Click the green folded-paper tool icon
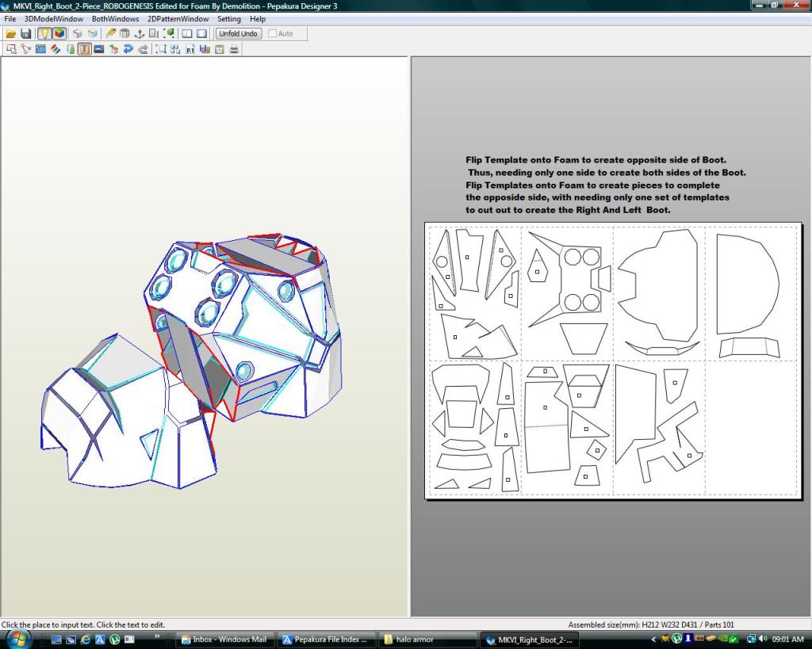The width and height of the screenshot is (812, 649). (70, 49)
